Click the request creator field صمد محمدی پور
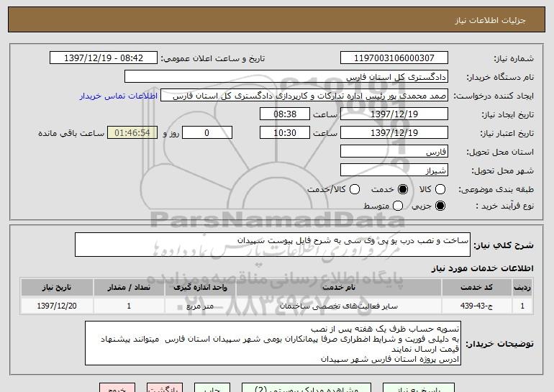The height and width of the screenshot is (392, 554). click(x=304, y=96)
